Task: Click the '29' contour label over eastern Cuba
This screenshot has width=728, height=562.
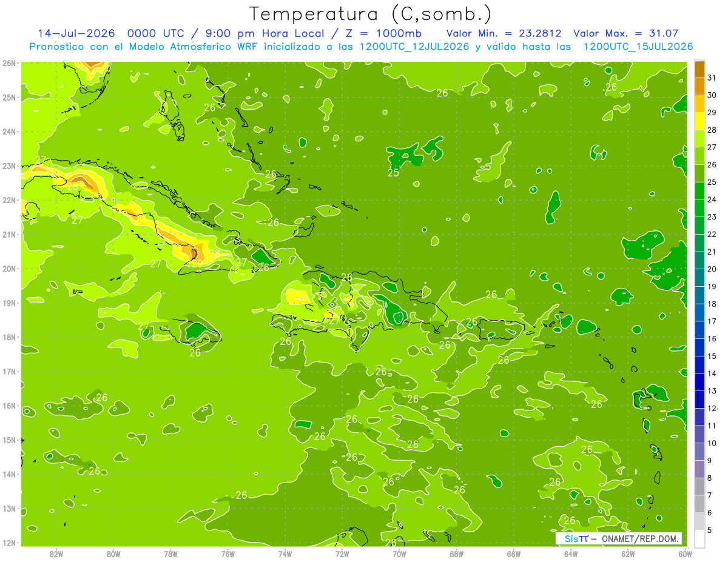Action: (198, 263)
